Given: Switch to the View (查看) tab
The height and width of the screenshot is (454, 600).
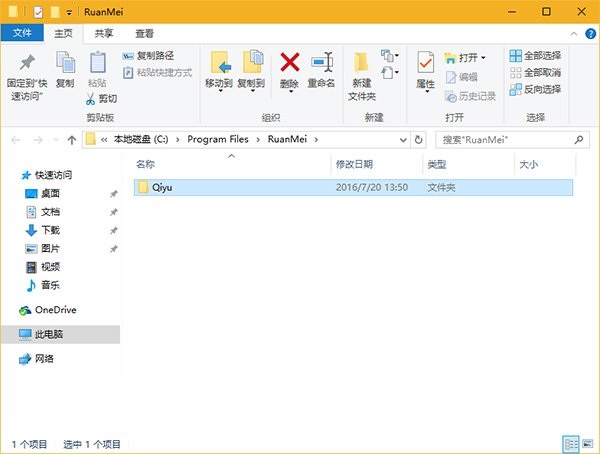Looking at the screenshot, I should pyautogui.click(x=145, y=34).
